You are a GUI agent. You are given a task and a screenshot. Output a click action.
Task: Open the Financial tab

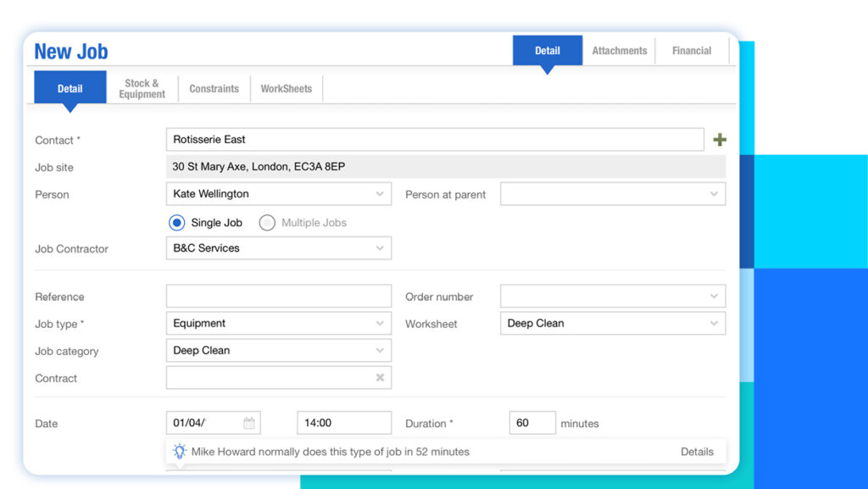coord(692,50)
